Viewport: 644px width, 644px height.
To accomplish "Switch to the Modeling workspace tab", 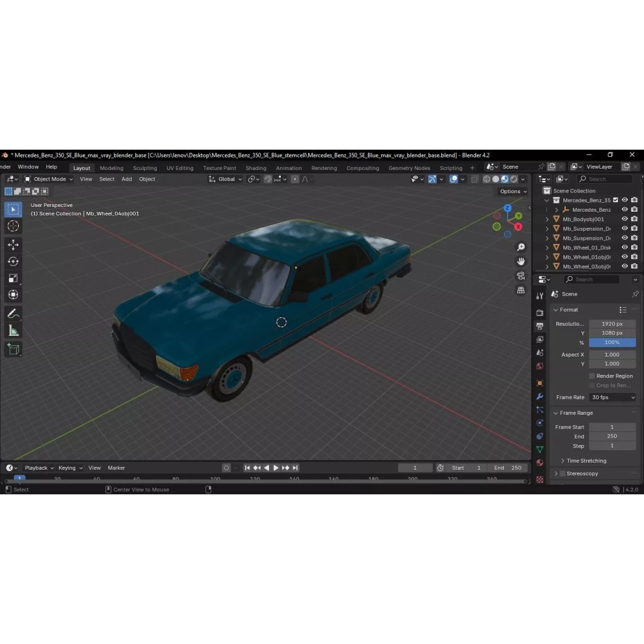I will (x=112, y=168).
